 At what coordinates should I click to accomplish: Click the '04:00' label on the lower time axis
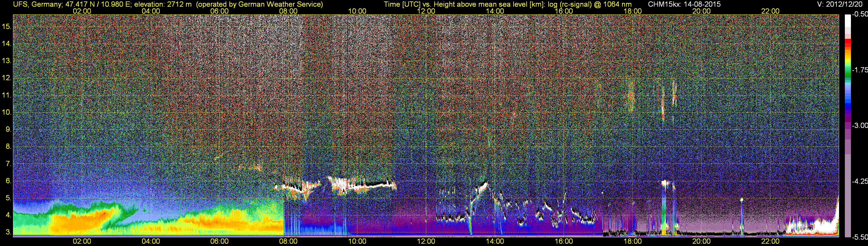click(151, 241)
